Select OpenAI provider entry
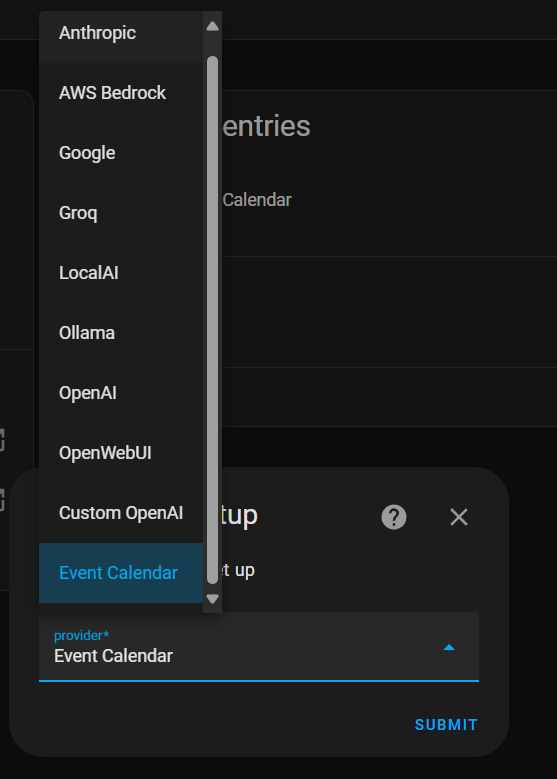Image resolution: width=557 pixels, height=779 pixels. 121,393
